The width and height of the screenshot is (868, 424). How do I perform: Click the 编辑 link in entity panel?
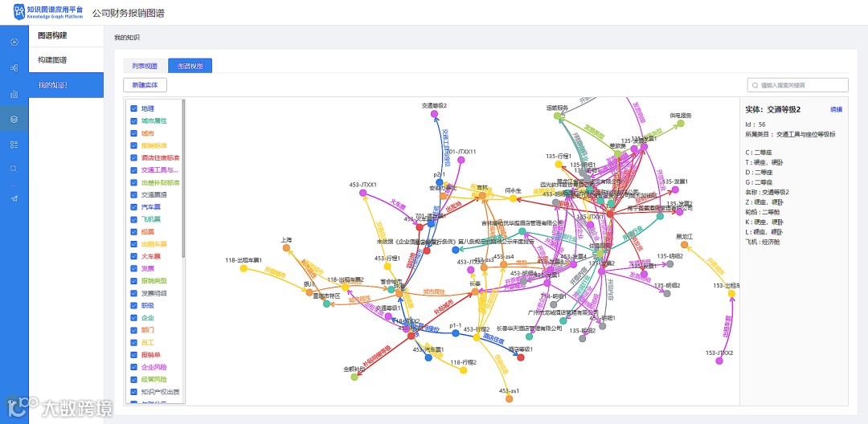(x=836, y=109)
